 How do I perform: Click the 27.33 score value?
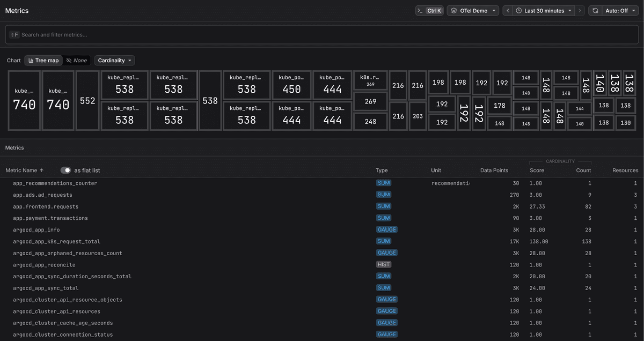[537, 206]
